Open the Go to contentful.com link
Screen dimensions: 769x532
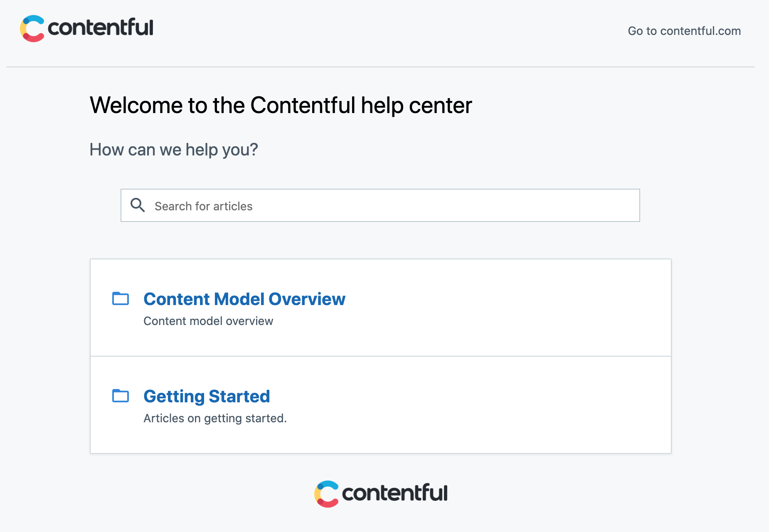pyautogui.click(x=684, y=31)
